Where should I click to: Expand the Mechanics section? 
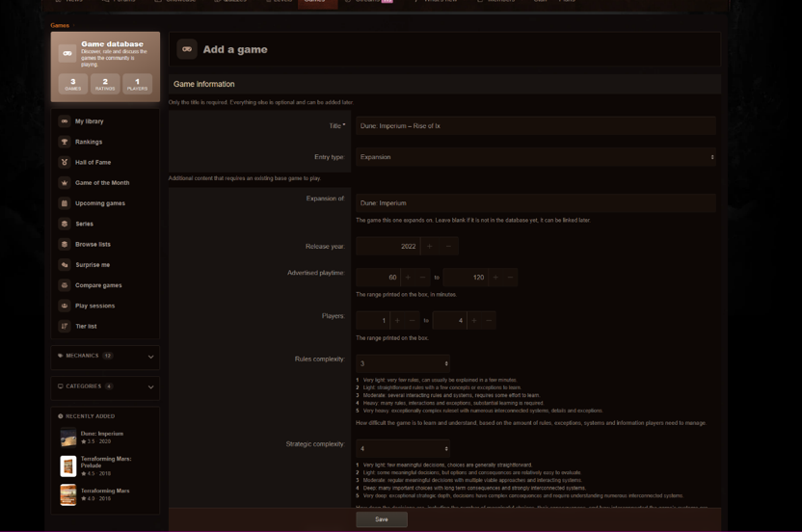(105, 357)
